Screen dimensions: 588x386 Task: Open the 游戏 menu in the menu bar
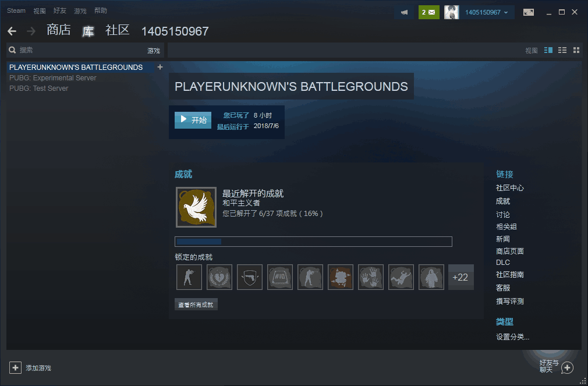pyautogui.click(x=80, y=11)
